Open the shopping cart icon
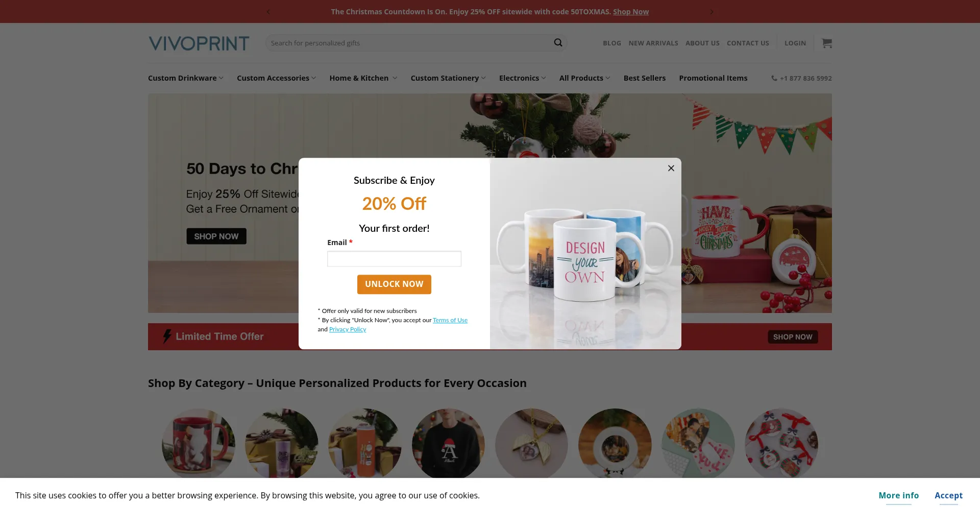 coord(827,43)
